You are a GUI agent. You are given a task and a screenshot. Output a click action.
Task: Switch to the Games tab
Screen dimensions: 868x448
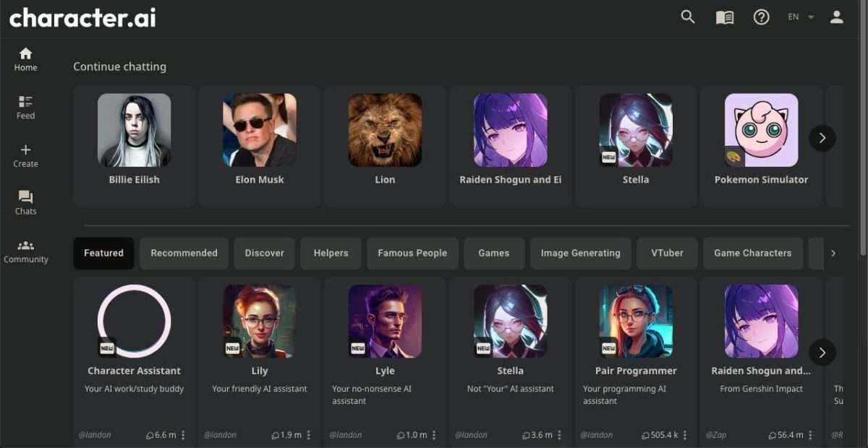[x=494, y=254]
